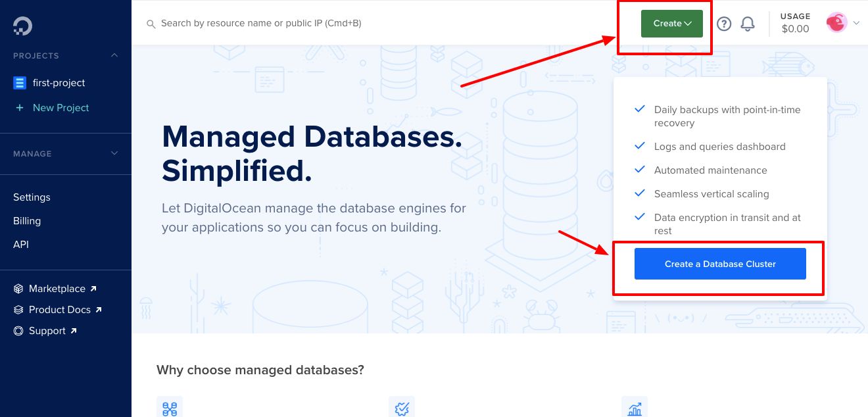
Task: Click the Support external link arrow
Action: (74, 330)
